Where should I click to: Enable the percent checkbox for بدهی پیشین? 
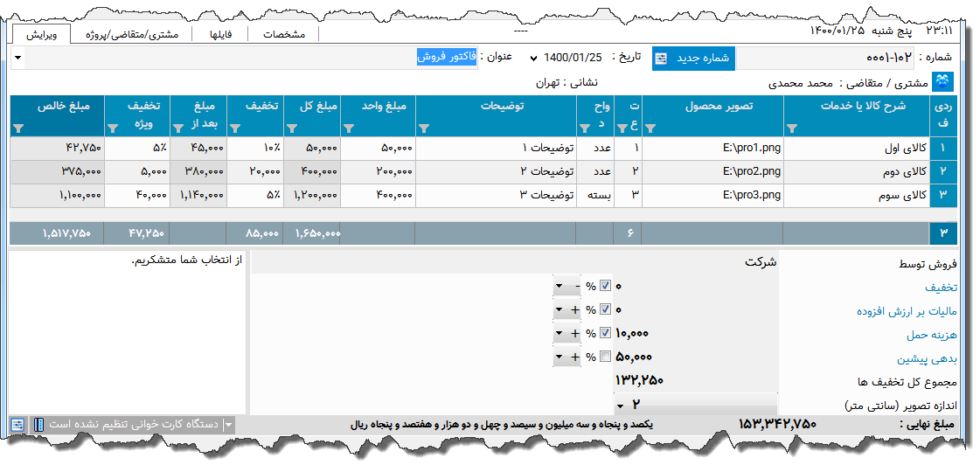click(605, 357)
